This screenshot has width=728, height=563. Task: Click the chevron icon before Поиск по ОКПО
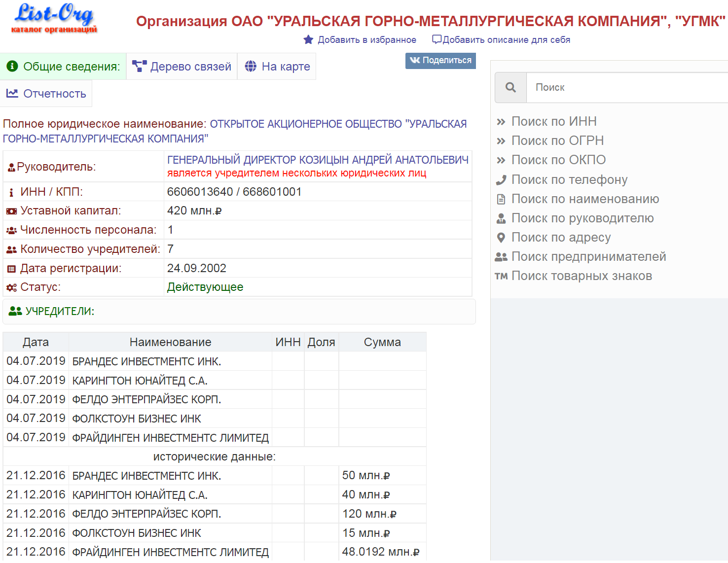pos(501,160)
